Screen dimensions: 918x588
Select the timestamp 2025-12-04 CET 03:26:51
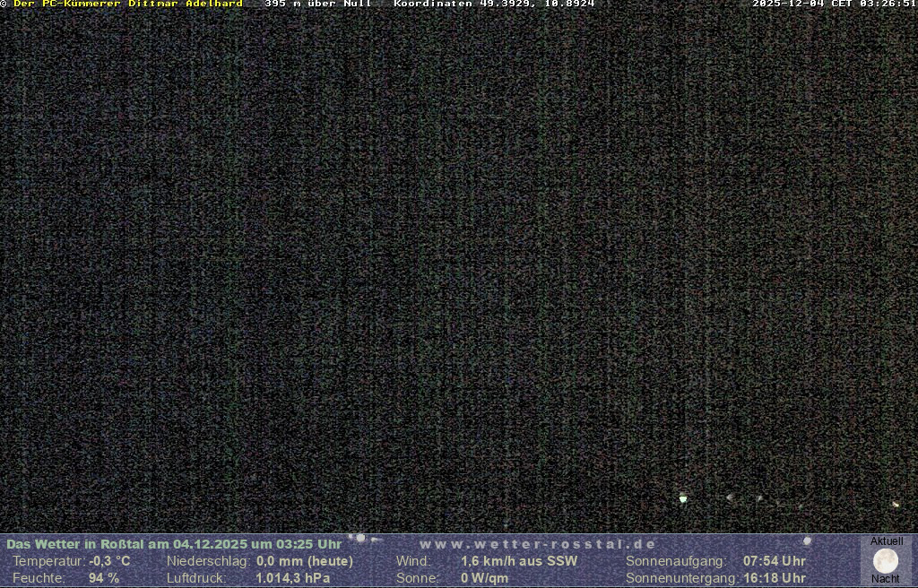[x=834, y=4]
